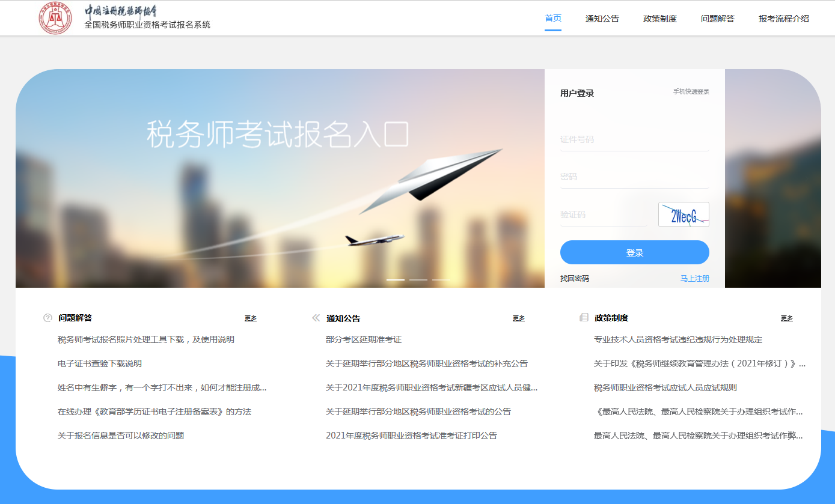The image size is (835, 504).
Task: Click the 找回密码 link
Action: (x=575, y=279)
